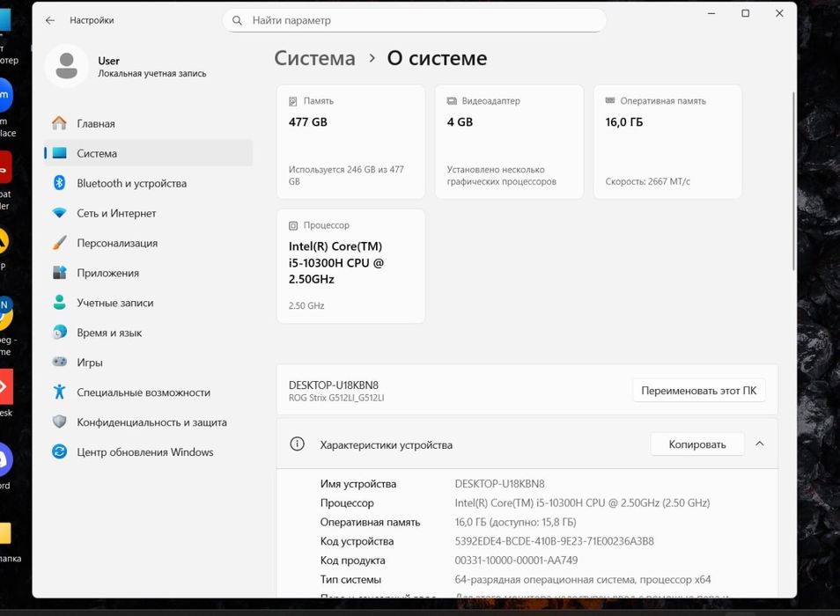The height and width of the screenshot is (616, 840).
Task: Click the paintbrush icon for Персонализация
Action: pyautogui.click(x=60, y=243)
